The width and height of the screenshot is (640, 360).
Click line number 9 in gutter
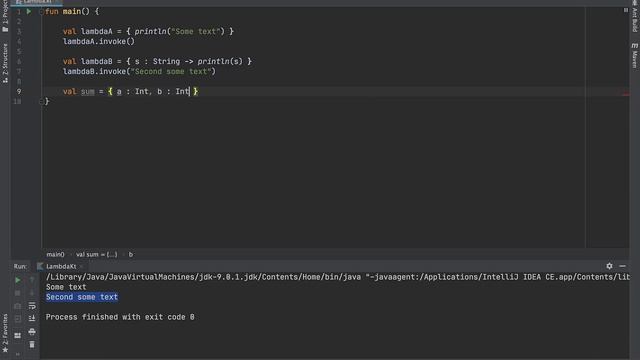pos(19,91)
